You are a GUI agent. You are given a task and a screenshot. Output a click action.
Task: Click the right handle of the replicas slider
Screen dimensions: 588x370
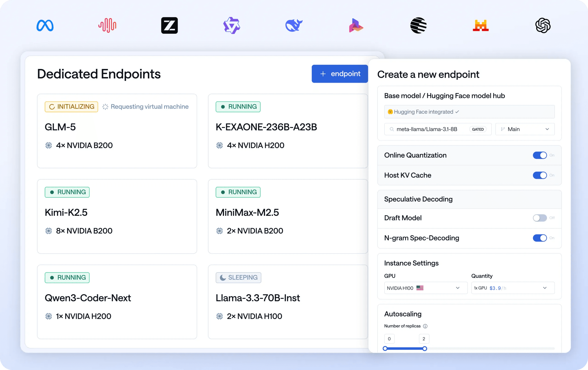(x=425, y=348)
